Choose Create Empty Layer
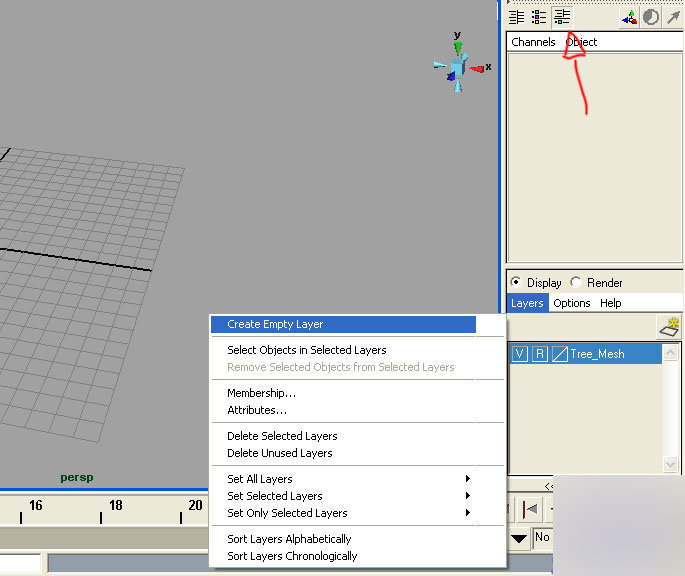 click(343, 324)
